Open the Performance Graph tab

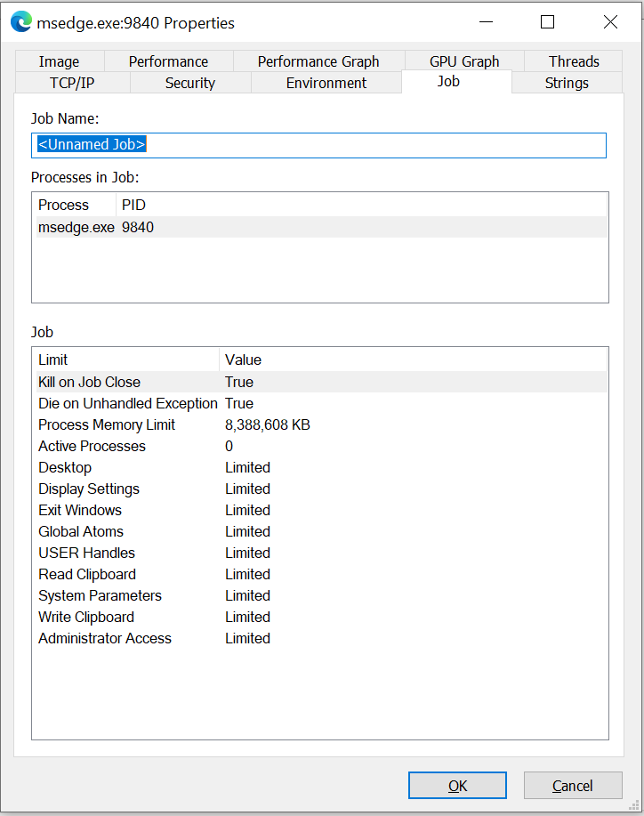318,61
